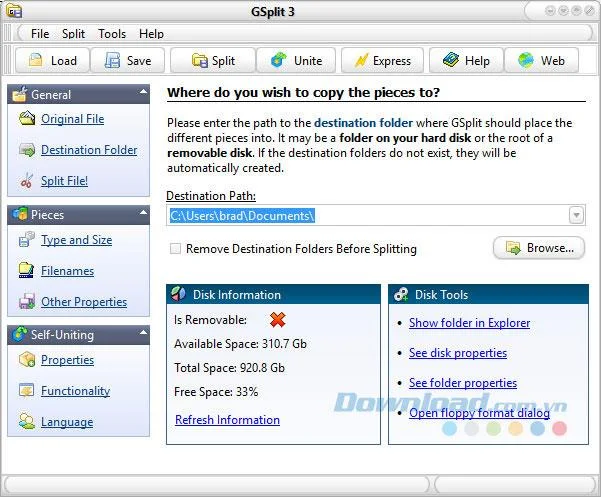
Task: Click the Type and Size icon
Action: 27,239
